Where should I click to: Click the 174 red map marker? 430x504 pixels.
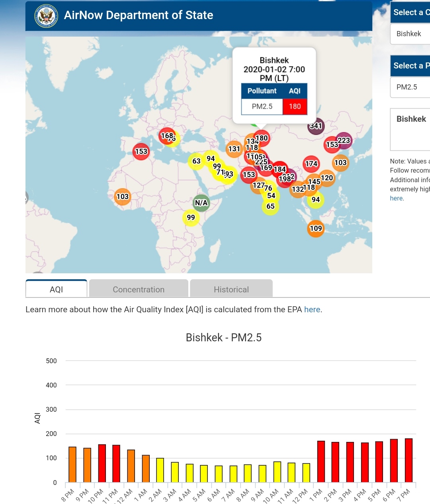tap(311, 163)
